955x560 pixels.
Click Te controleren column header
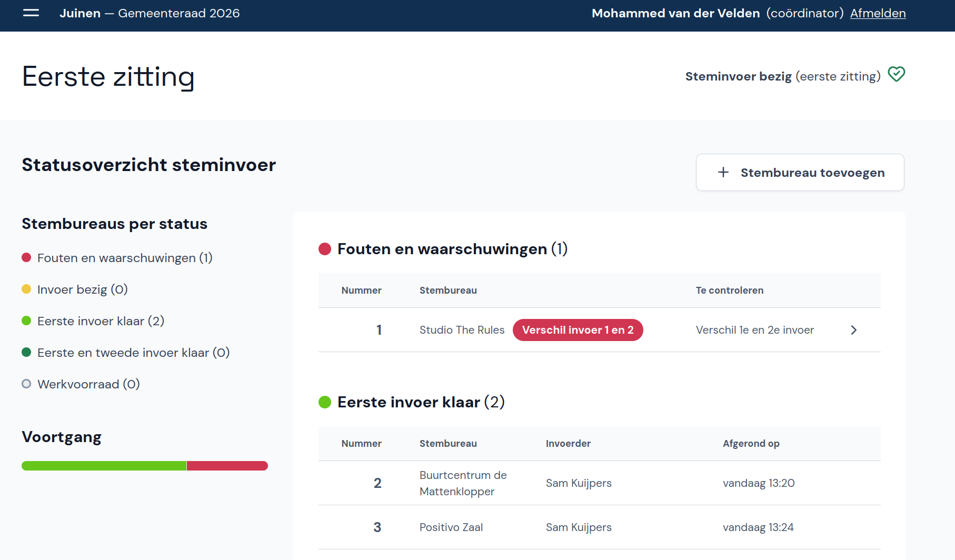click(729, 291)
